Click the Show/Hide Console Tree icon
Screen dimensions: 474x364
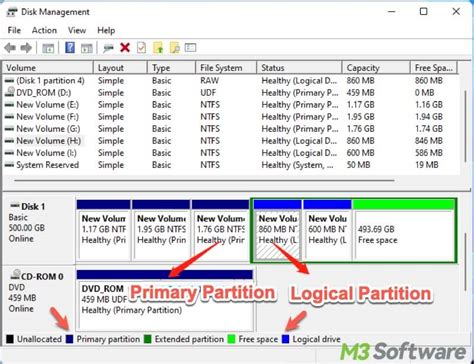click(48, 48)
